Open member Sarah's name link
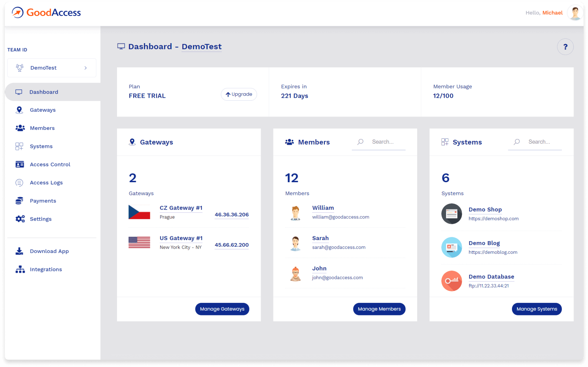This screenshot has width=588, height=367. coord(320,238)
